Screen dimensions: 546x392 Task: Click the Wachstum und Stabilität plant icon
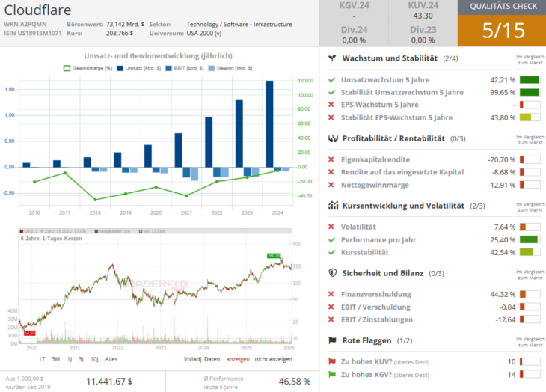point(332,58)
